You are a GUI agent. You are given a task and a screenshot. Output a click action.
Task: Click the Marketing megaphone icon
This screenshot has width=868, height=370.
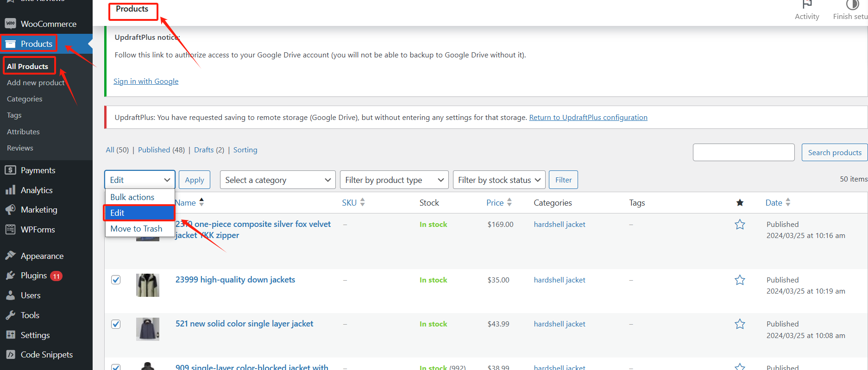coord(10,210)
